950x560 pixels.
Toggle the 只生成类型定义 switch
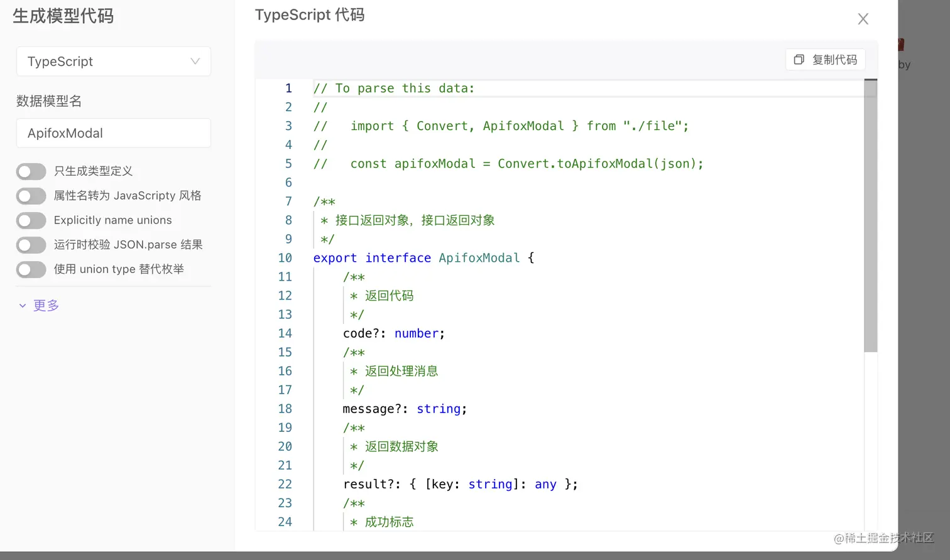(31, 171)
